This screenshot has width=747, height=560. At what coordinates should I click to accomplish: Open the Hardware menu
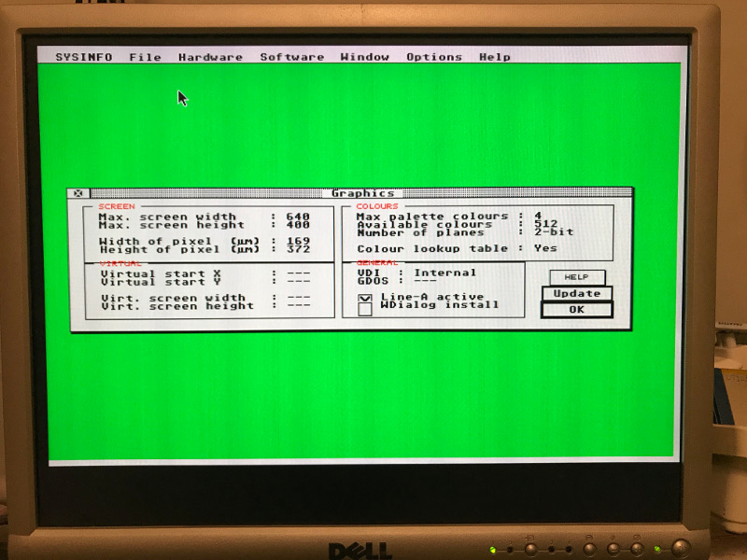[x=210, y=57]
